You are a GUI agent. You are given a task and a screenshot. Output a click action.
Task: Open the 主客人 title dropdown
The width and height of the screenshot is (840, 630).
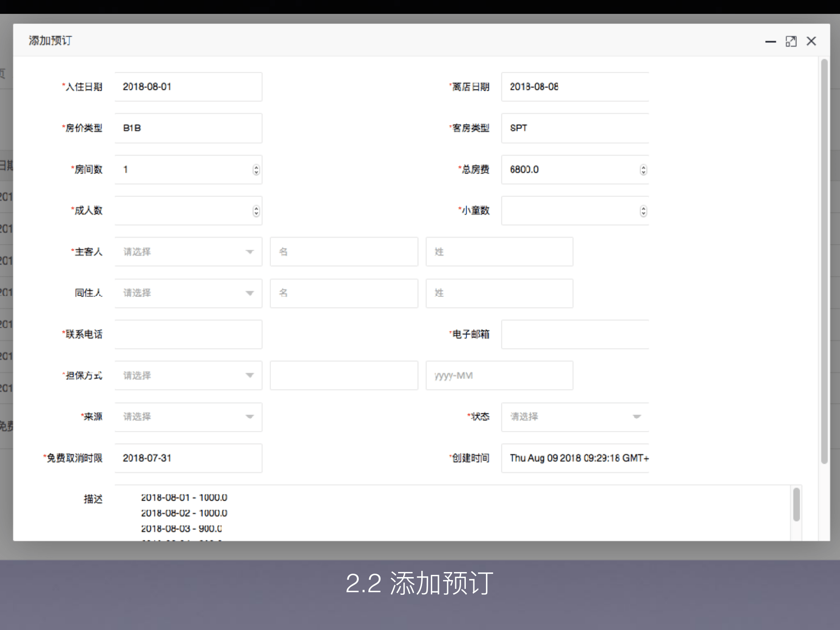[188, 252]
